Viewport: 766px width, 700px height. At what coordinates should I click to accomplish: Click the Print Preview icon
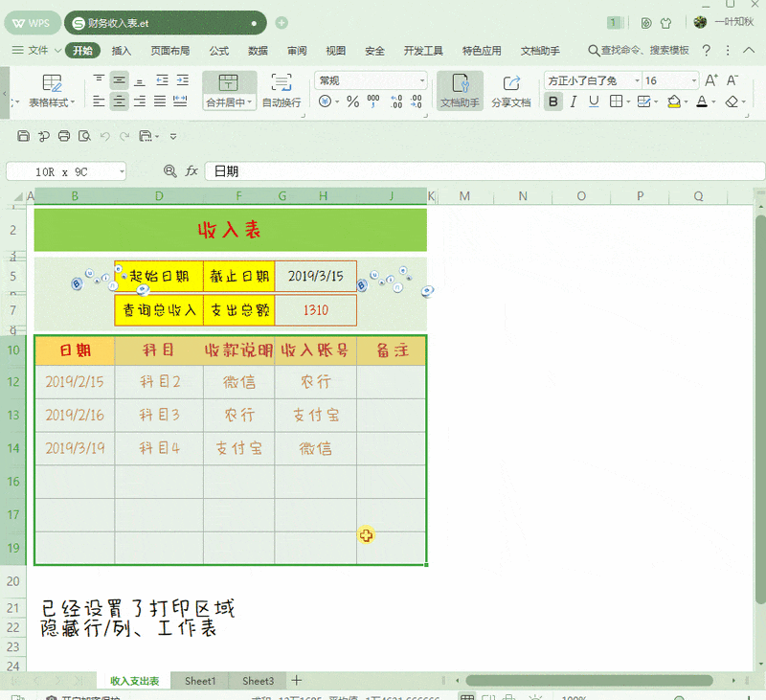[x=85, y=136]
